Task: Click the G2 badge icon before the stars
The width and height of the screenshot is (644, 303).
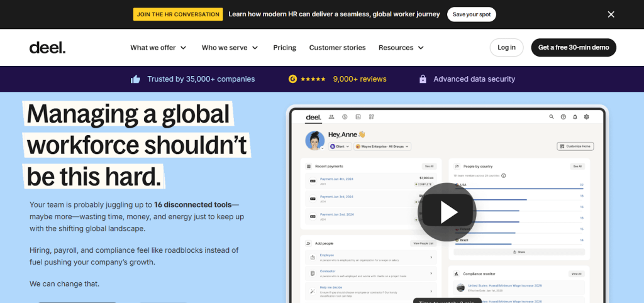Action: (x=292, y=79)
